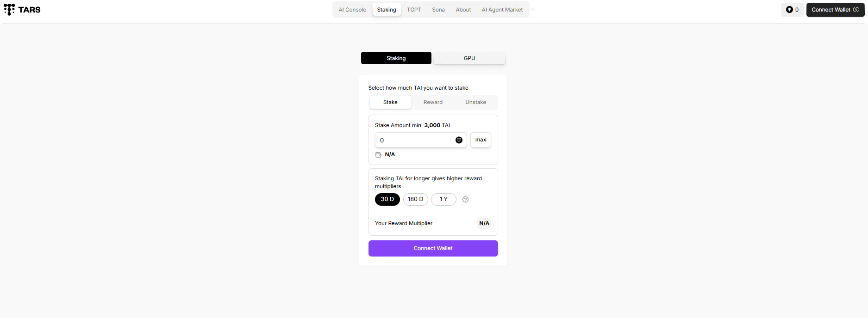The width and height of the screenshot is (868, 318).
Task: Click the link icon on Connect Wallet
Action: coord(856,10)
